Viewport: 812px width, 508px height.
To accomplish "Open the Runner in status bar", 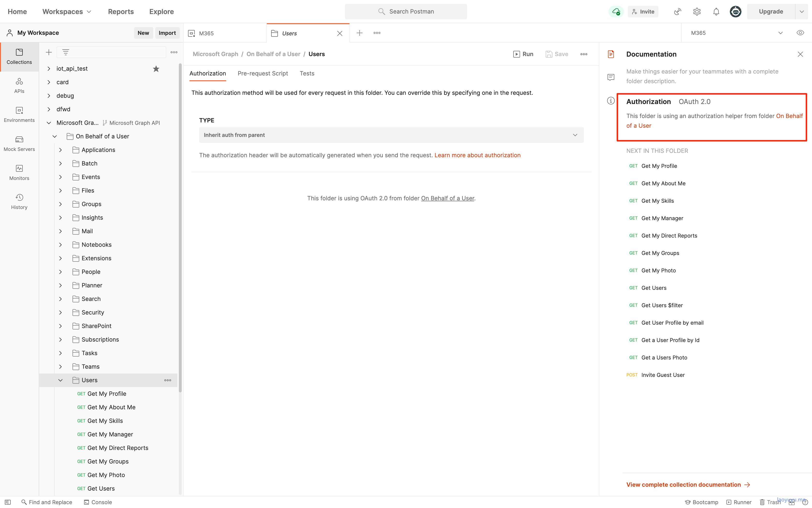I will [739, 502].
